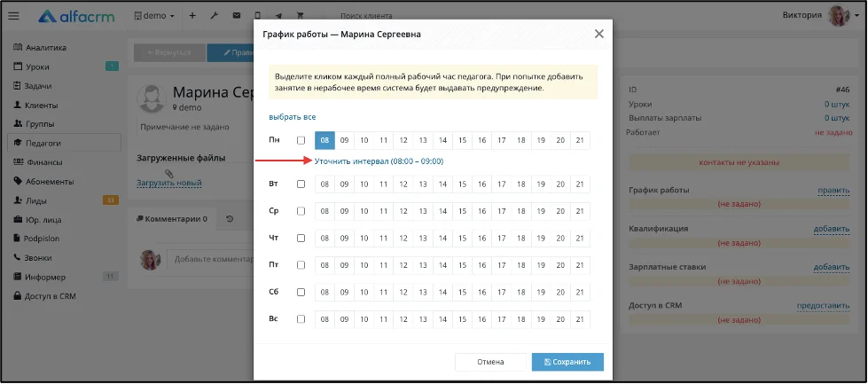The image size is (868, 384).
Task: Select hour 14 for Вт
Action: tap(442, 184)
